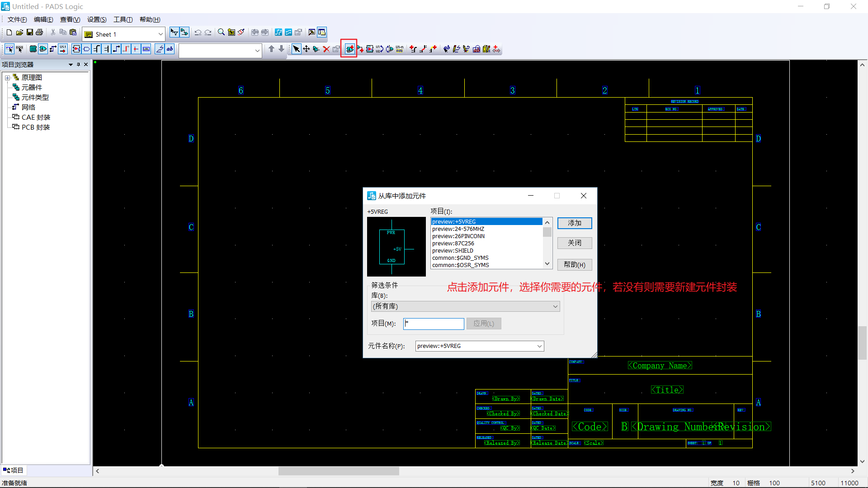868x488 pixels.
Task: Expand the 原理图 tree node
Action: [x=8, y=77]
